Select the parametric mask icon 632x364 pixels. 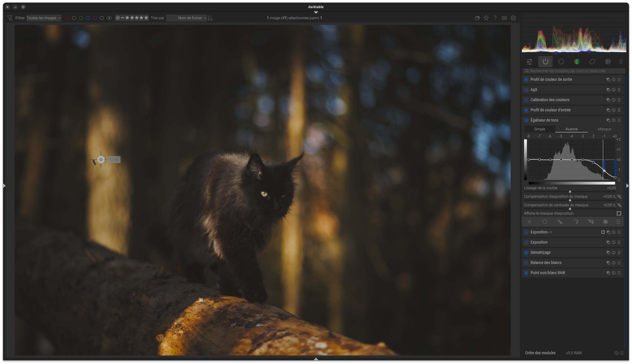pyautogui.click(x=575, y=222)
